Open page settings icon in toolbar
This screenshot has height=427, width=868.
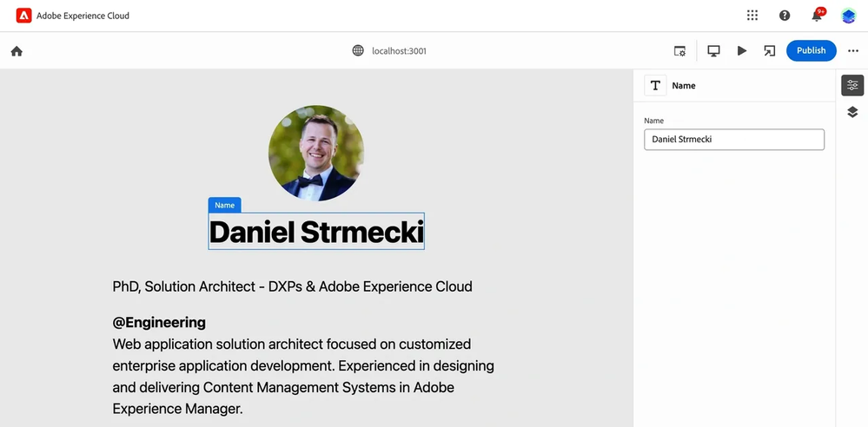coord(680,51)
